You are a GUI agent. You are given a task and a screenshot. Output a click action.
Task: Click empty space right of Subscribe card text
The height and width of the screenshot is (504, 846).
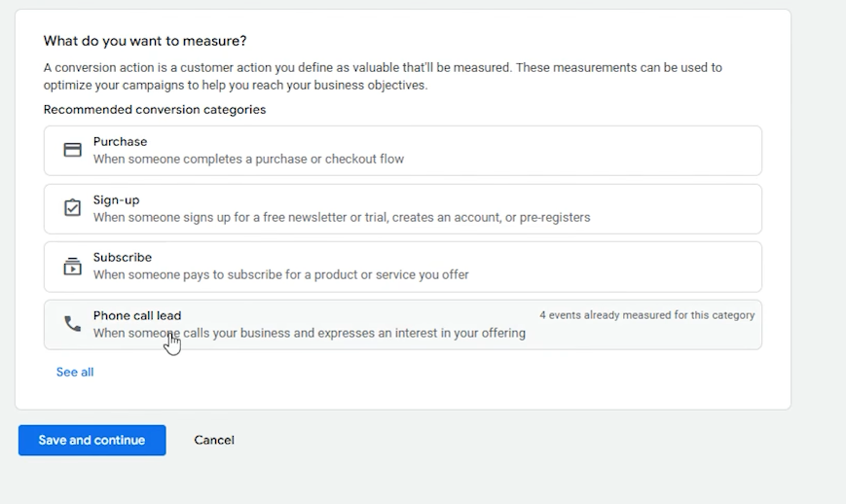(615, 267)
